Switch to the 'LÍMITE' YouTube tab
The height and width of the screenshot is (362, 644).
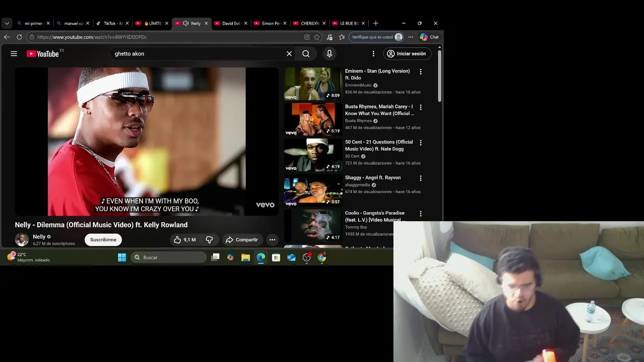coord(151,23)
